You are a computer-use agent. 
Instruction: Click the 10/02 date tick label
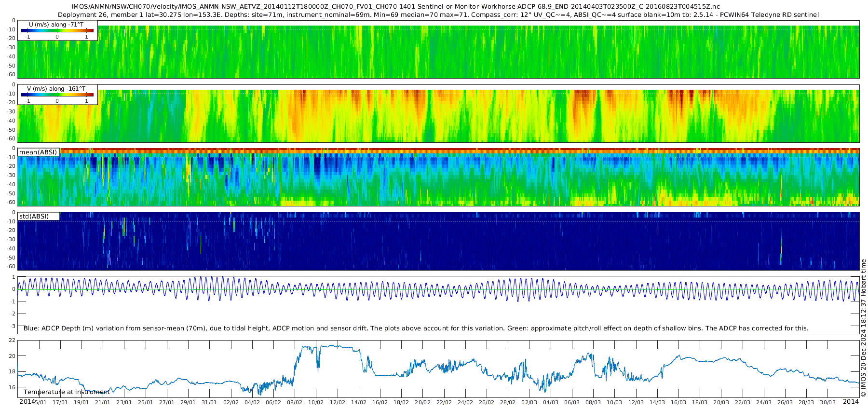[316, 402]
